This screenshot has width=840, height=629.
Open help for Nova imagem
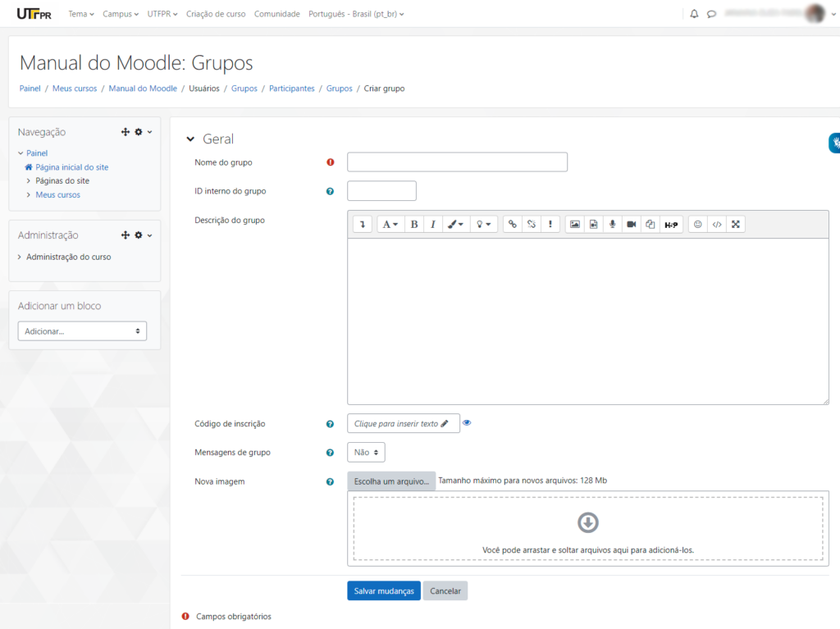[330, 481]
